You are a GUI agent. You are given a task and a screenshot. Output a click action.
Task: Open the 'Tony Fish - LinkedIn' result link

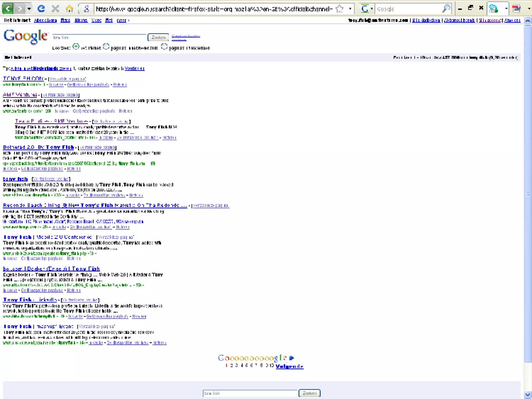pyautogui.click(x=30, y=300)
